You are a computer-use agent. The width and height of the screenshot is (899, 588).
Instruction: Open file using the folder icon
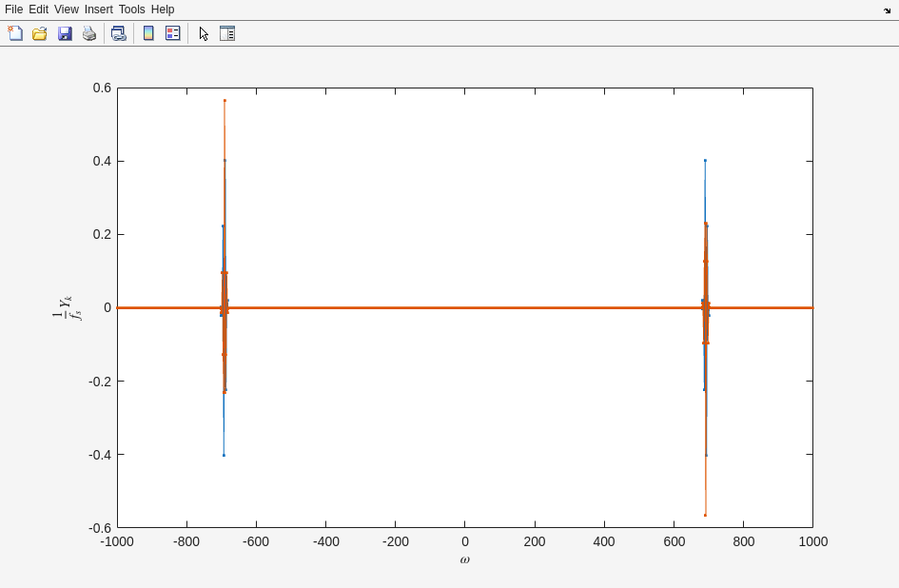click(x=40, y=33)
